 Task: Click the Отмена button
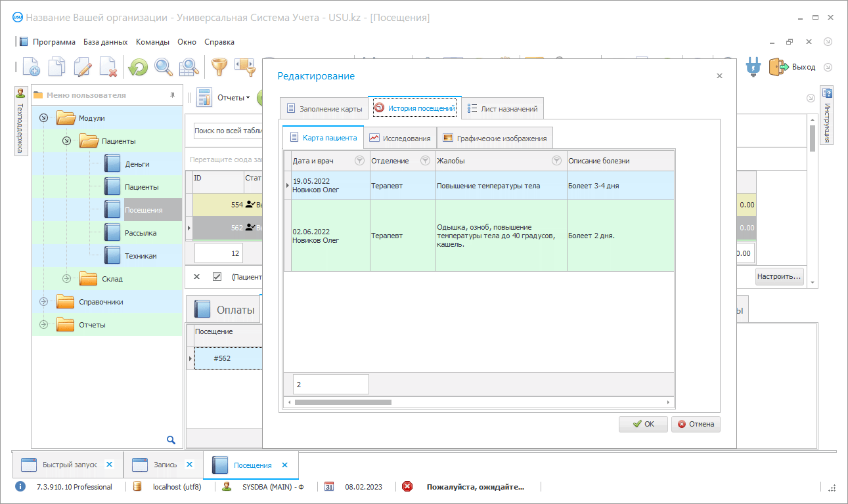(x=696, y=424)
